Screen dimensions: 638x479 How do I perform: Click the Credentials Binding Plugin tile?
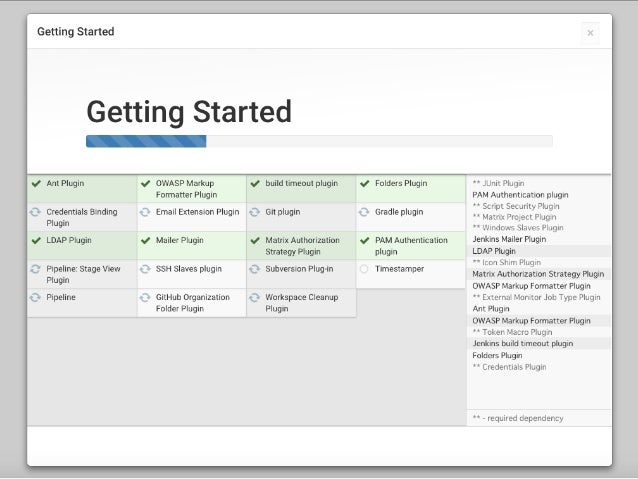pos(82,217)
